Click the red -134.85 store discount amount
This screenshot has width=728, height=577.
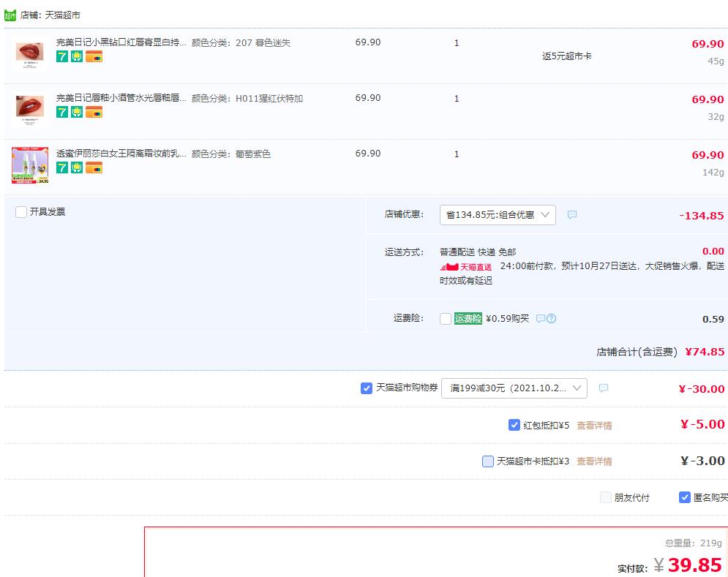point(702,216)
